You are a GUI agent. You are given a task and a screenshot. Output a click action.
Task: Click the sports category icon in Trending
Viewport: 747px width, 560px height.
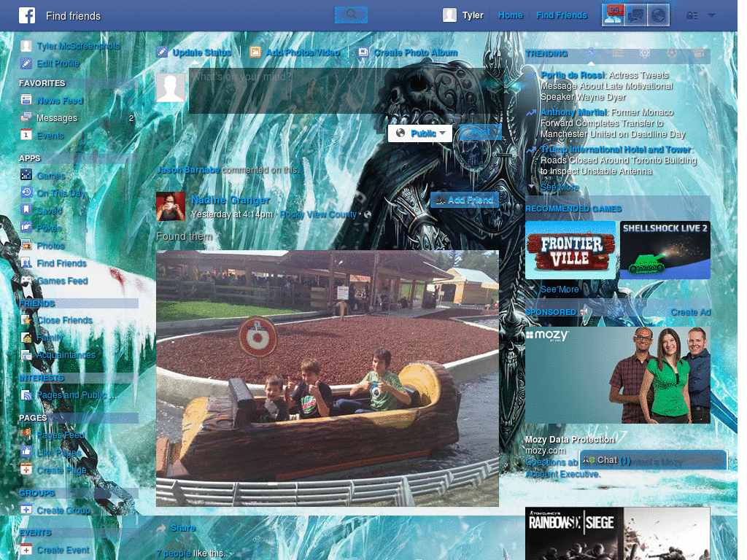[671, 52]
